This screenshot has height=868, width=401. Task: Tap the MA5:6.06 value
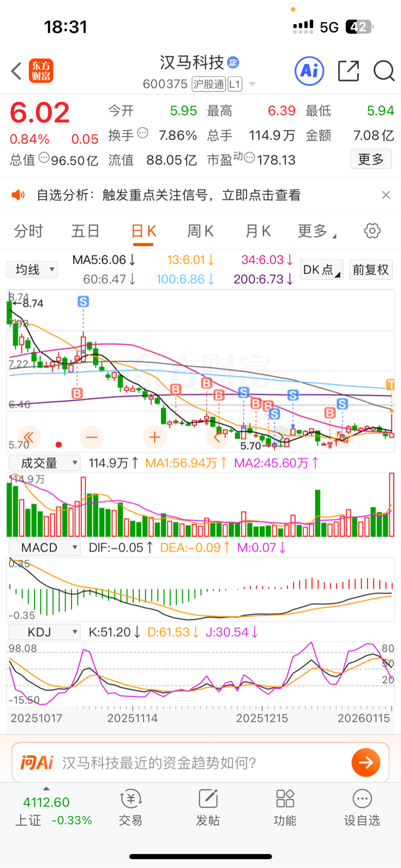point(104,260)
